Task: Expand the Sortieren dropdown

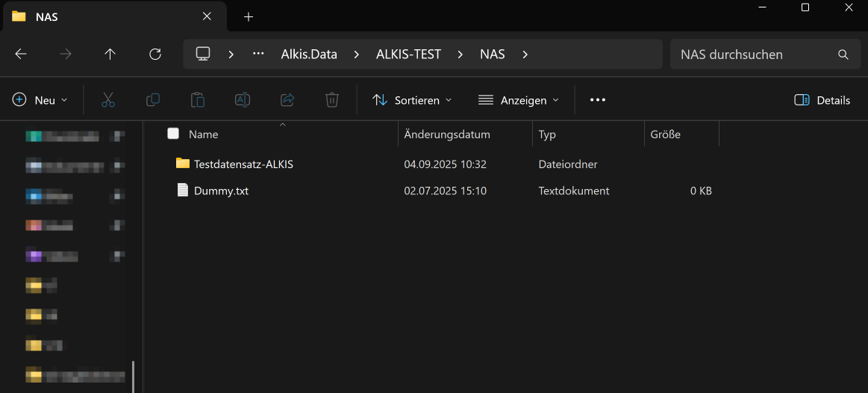Action: 412,100
